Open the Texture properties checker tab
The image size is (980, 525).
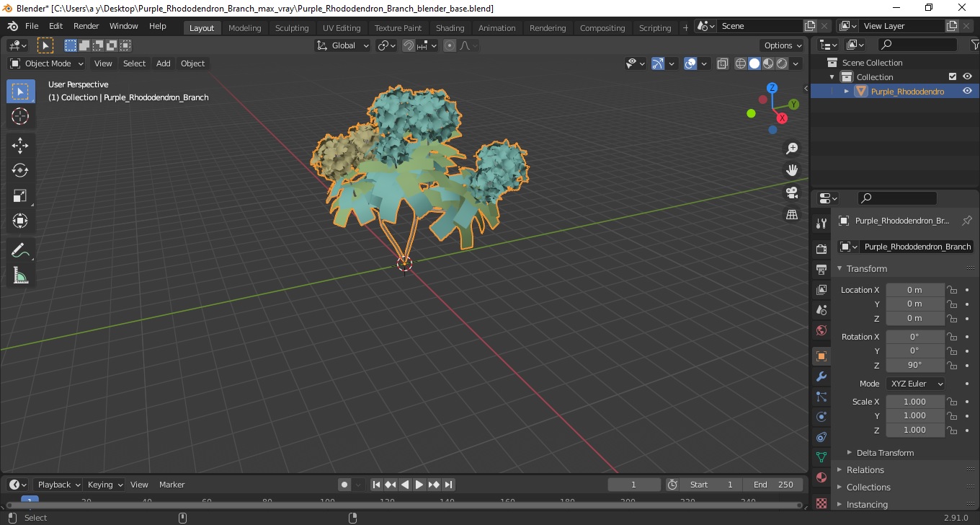pos(821,503)
